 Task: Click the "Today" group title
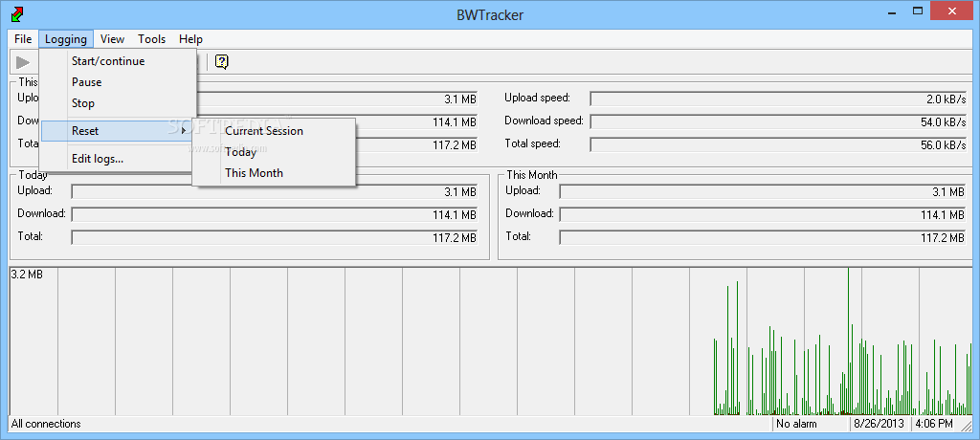tap(33, 175)
